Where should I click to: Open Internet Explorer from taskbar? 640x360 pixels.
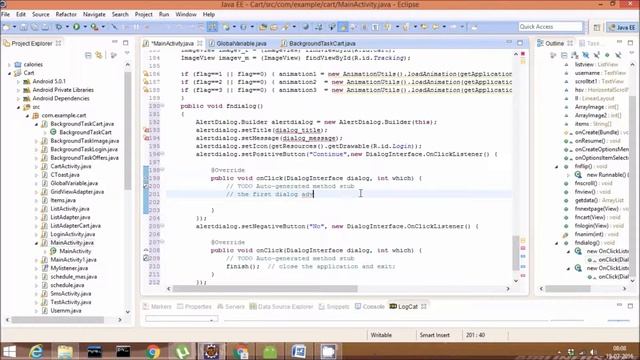(36, 351)
